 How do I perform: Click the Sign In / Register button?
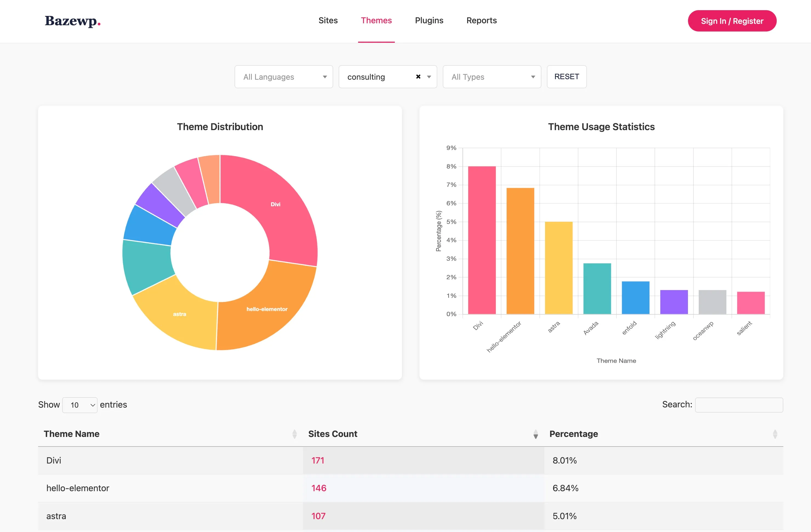pos(732,21)
